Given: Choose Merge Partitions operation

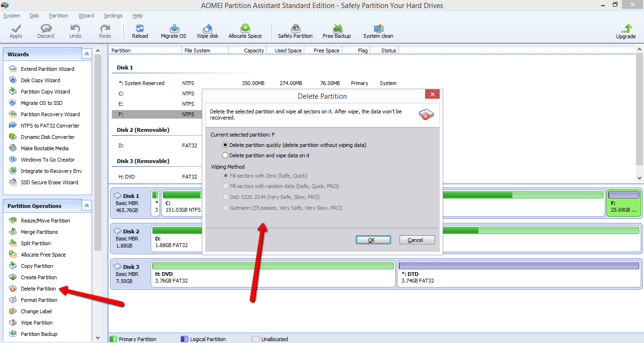Looking at the screenshot, I should 33,232.
